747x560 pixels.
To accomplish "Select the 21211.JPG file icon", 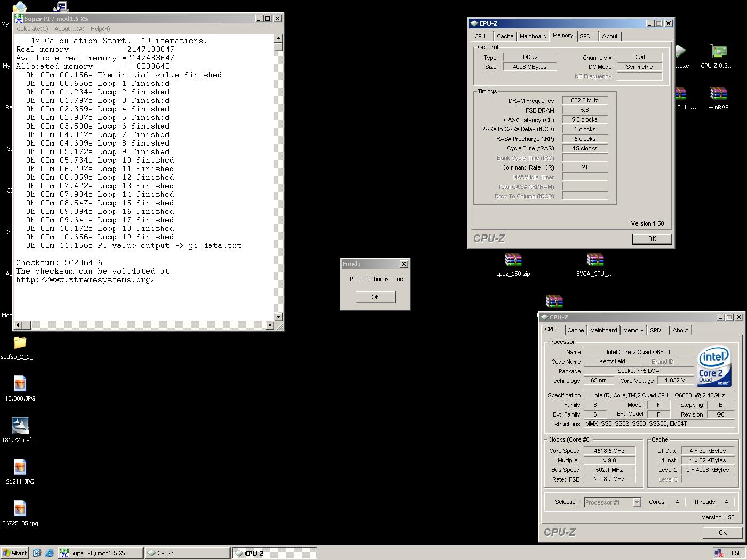I will pyautogui.click(x=20, y=467).
